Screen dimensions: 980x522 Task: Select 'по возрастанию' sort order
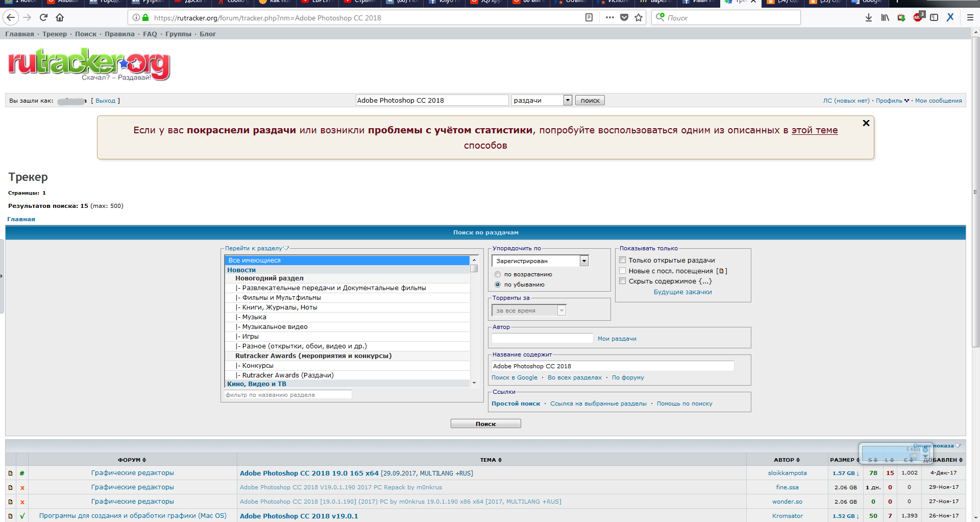[x=498, y=274]
